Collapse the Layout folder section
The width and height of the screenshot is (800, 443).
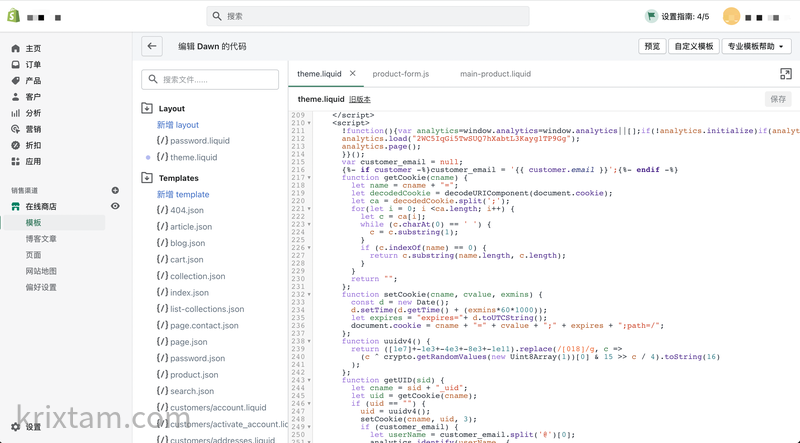147,108
